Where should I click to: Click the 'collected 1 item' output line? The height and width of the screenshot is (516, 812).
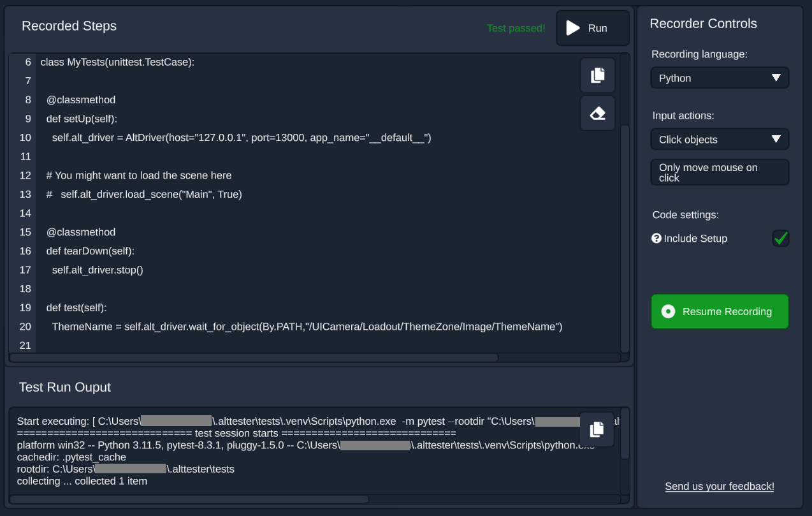(x=82, y=481)
